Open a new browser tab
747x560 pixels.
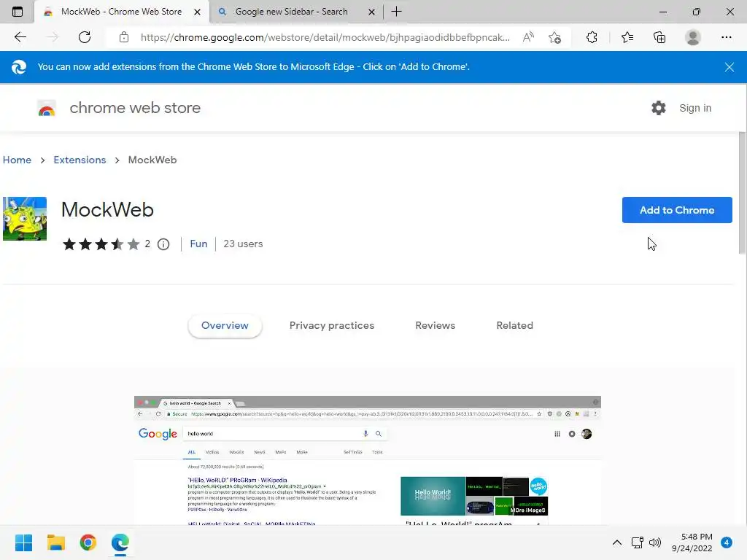click(396, 12)
